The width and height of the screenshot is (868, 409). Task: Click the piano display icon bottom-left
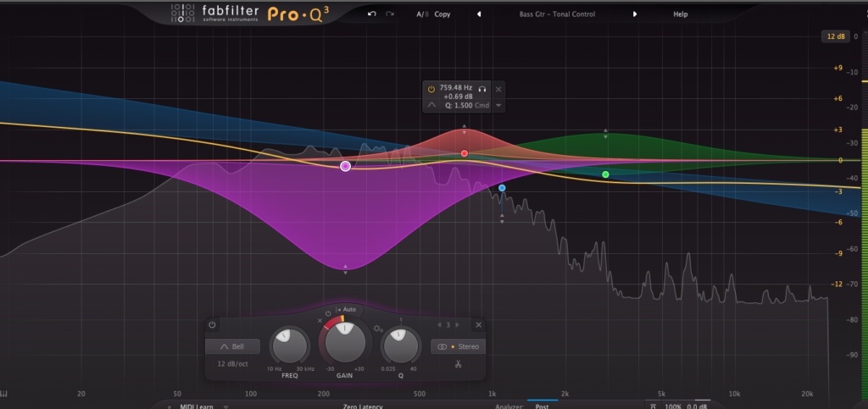(x=6, y=393)
